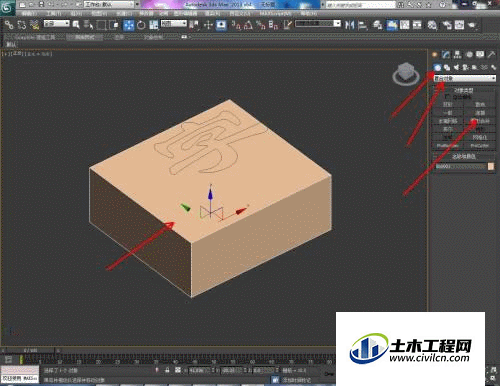Click object color swatch beside name
Image resolution: width=500 pixels, height=386 pixels.
(491, 166)
